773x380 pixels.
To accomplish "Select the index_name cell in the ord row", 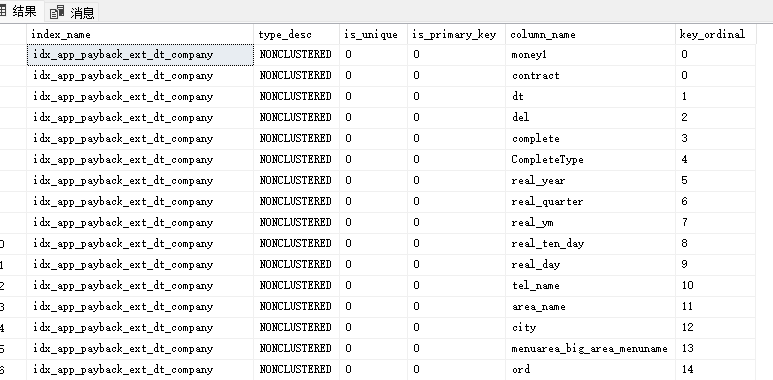I will 141,370.
